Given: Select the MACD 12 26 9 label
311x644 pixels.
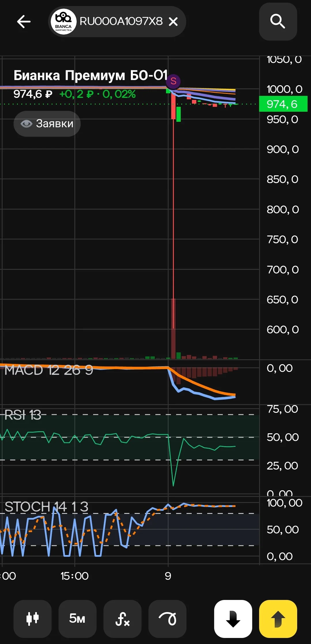Looking at the screenshot, I should (x=49, y=370).
